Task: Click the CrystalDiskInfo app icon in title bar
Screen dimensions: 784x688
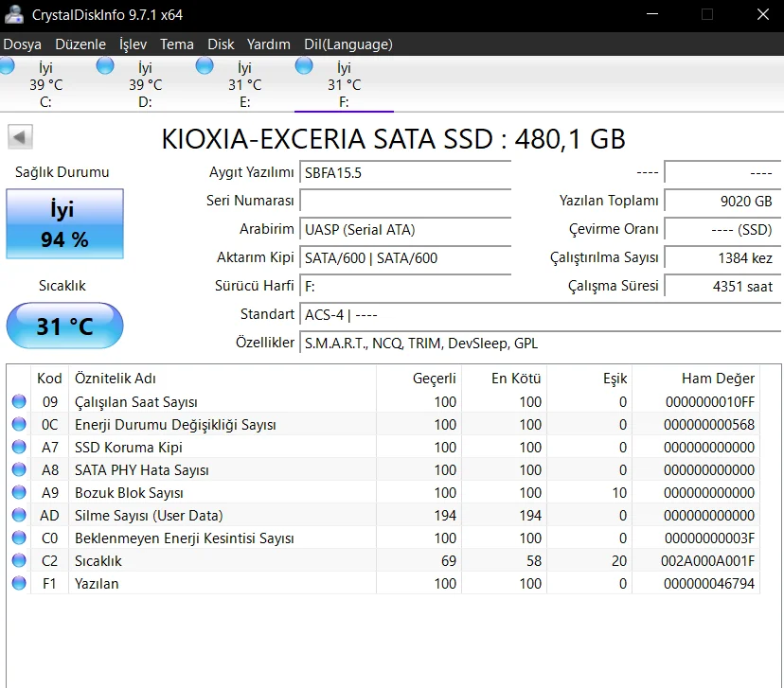Action: (x=13, y=14)
